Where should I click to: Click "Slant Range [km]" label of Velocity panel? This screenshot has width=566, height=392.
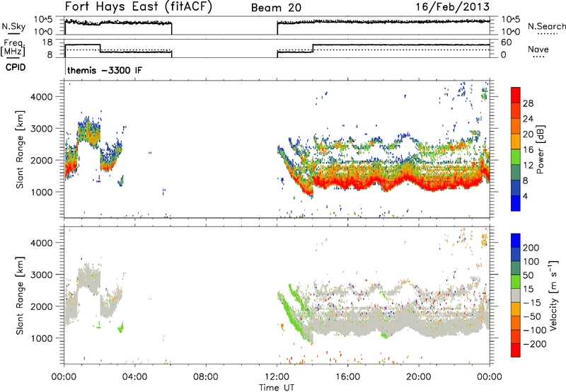point(21,296)
